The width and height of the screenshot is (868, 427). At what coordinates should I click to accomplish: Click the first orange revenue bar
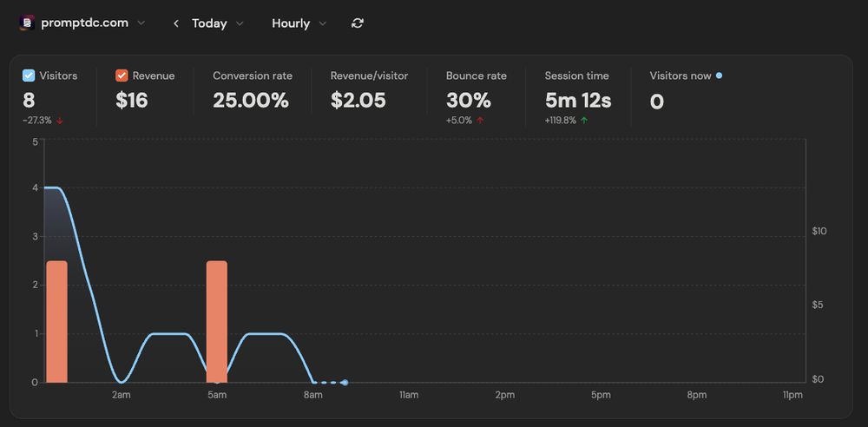pos(56,321)
